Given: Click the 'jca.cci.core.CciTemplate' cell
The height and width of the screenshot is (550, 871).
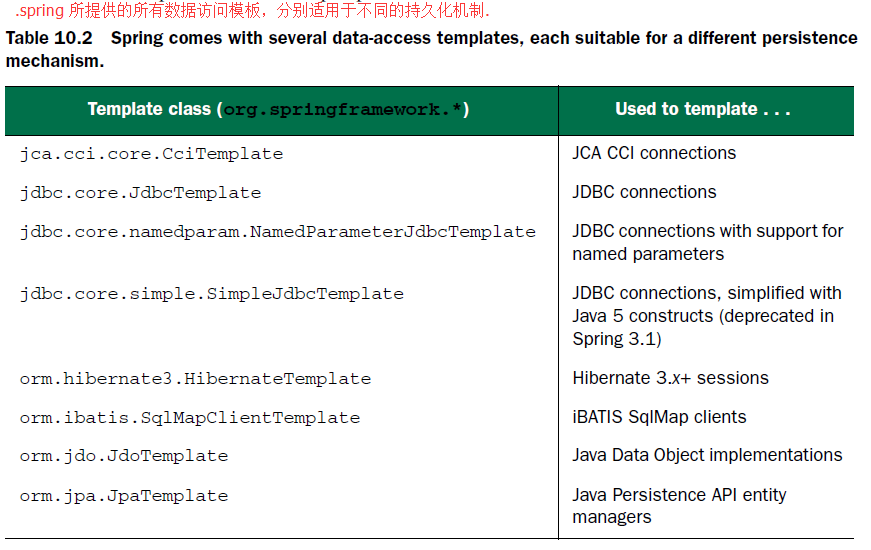Looking at the screenshot, I should coord(152,154).
